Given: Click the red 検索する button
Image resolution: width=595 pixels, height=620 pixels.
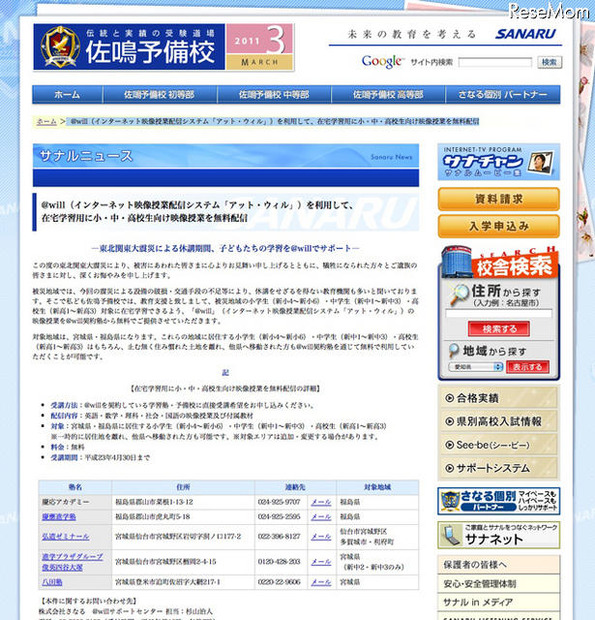Looking at the screenshot, I should 499,329.
